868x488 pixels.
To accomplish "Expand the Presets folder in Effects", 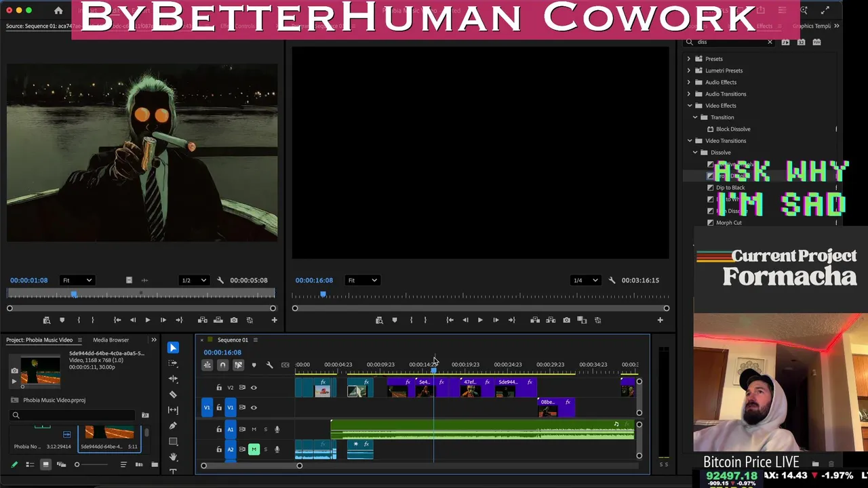I will [689, 59].
